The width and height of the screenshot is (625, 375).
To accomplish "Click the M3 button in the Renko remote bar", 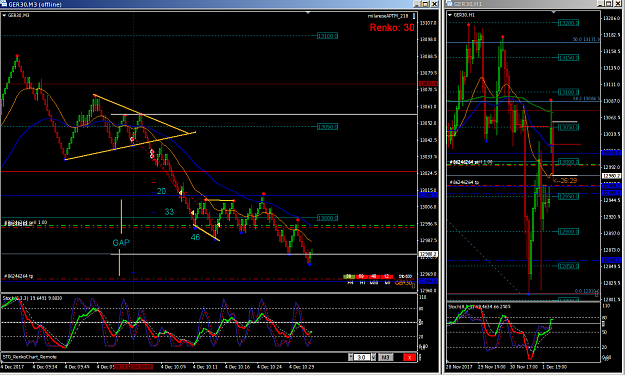I will 385,357.
